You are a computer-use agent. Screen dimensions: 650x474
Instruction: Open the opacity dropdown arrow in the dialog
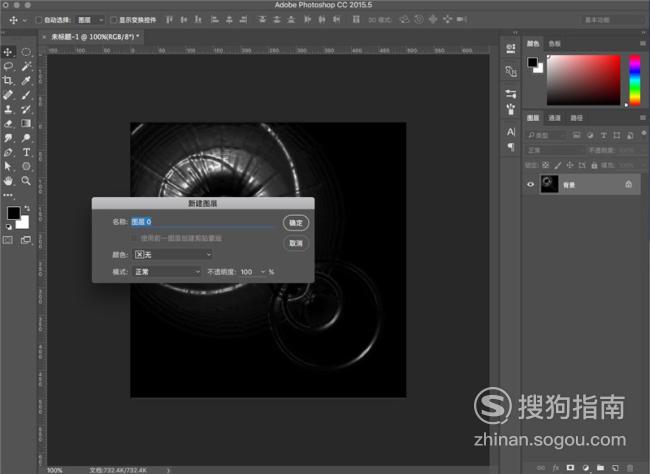263,272
